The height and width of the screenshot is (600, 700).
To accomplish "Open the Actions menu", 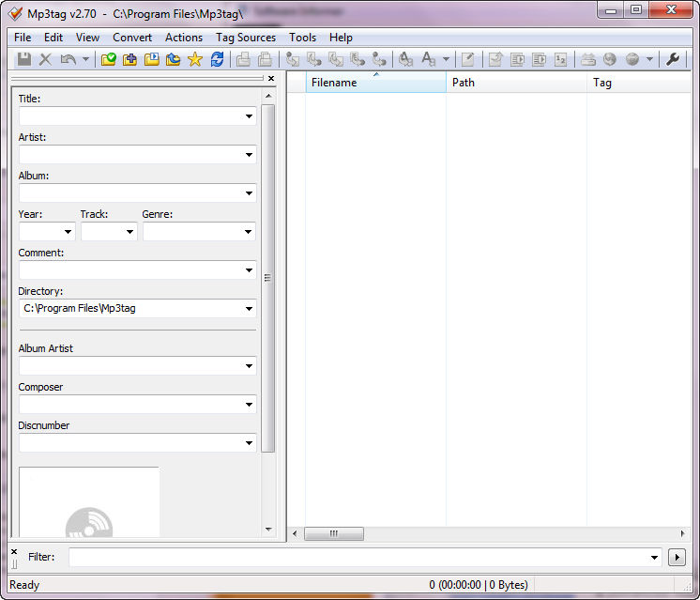I will pos(184,38).
